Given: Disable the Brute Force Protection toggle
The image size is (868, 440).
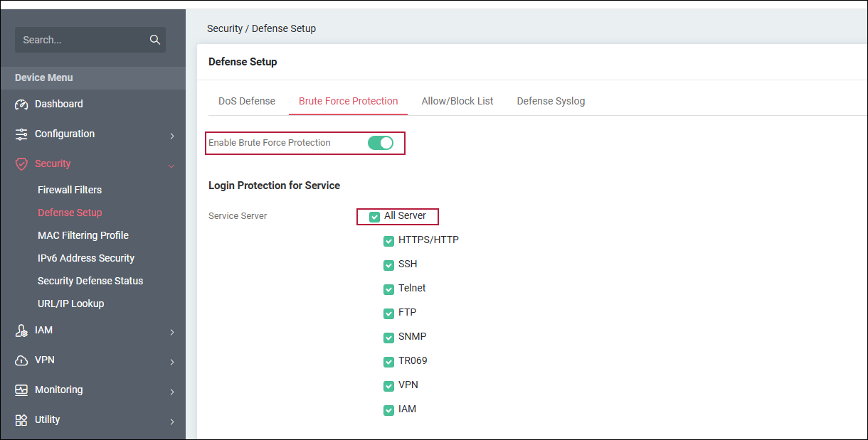Looking at the screenshot, I should [x=381, y=143].
